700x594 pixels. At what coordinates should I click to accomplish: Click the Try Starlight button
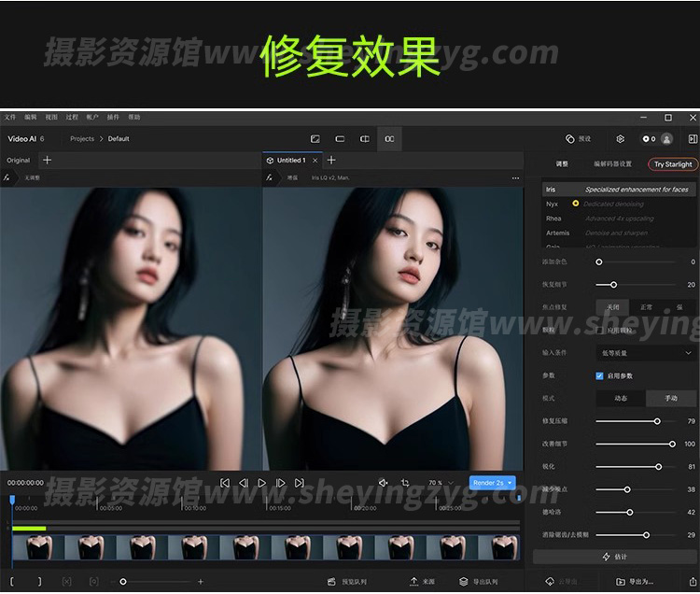point(672,164)
